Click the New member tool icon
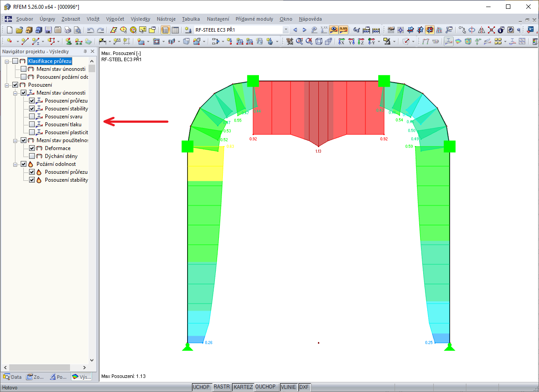 [35, 41]
